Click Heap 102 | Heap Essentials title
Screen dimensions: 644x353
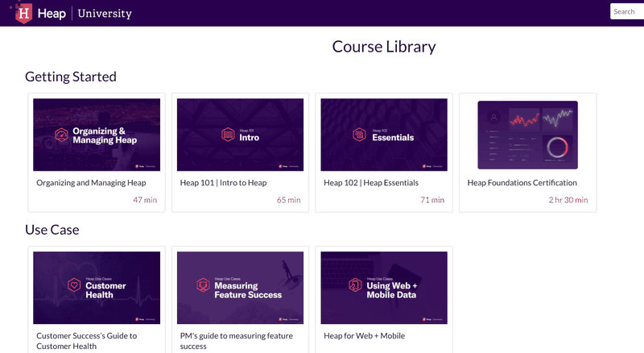tap(372, 183)
